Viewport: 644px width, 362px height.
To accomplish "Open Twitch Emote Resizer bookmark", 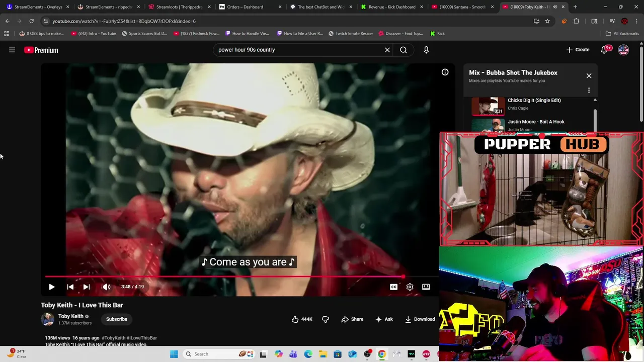I will point(351,34).
